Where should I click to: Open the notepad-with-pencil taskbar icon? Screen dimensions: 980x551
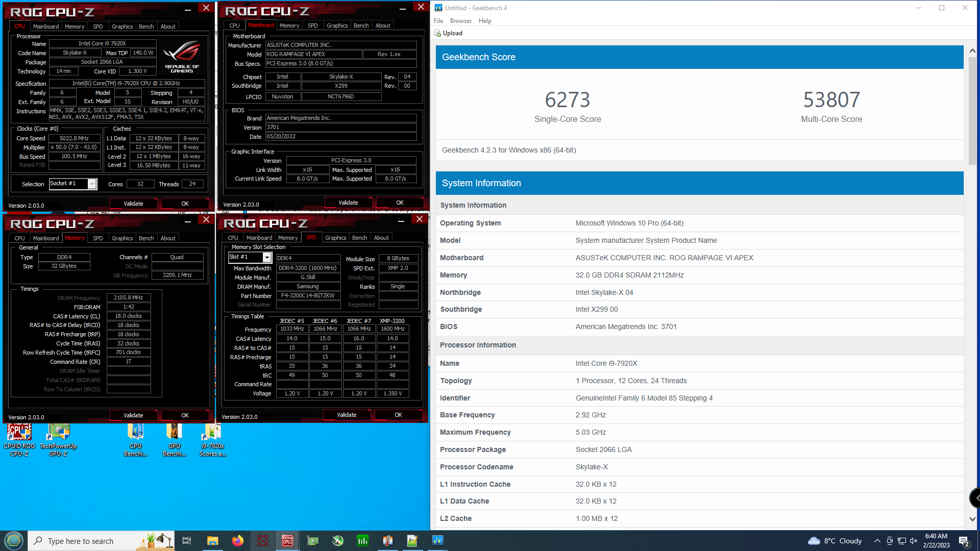412,541
